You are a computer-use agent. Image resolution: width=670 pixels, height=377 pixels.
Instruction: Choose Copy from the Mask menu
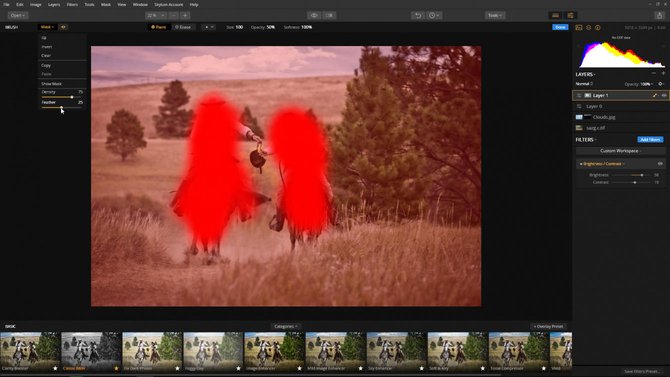(x=46, y=65)
